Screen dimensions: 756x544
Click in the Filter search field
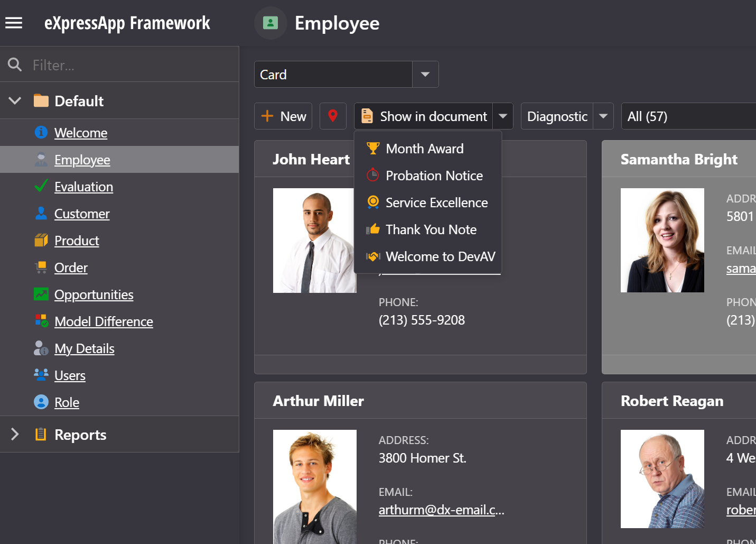pos(132,64)
